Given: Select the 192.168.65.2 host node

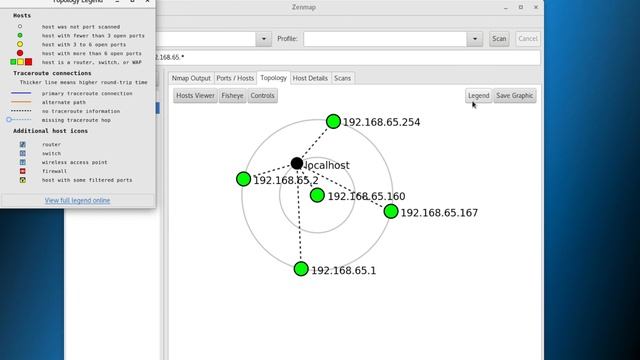Looking at the screenshot, I should [x=244, y=179].
